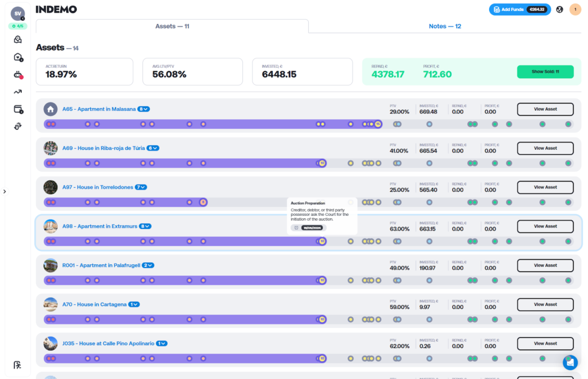Click the globe language icon
Image resolution: width=588 pixels, height=379 pixels.
[559, 10]
